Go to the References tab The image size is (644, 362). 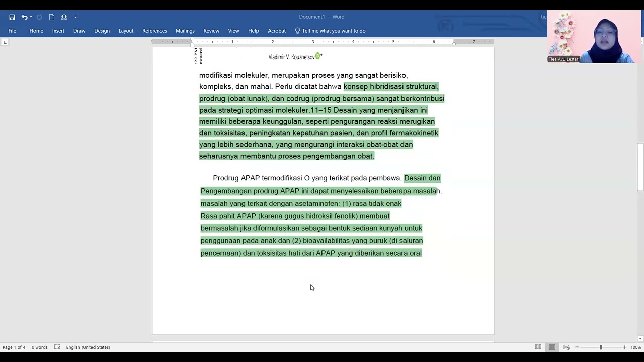[x=154, y=31]
